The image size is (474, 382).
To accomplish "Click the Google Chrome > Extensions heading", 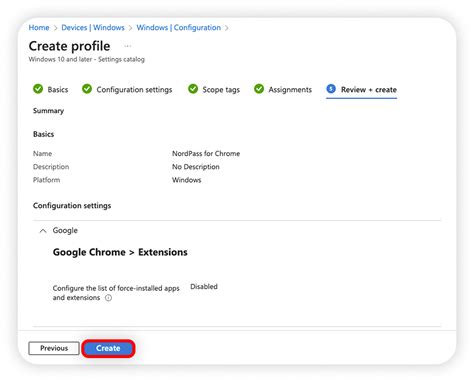I will (x=120, y=252).
